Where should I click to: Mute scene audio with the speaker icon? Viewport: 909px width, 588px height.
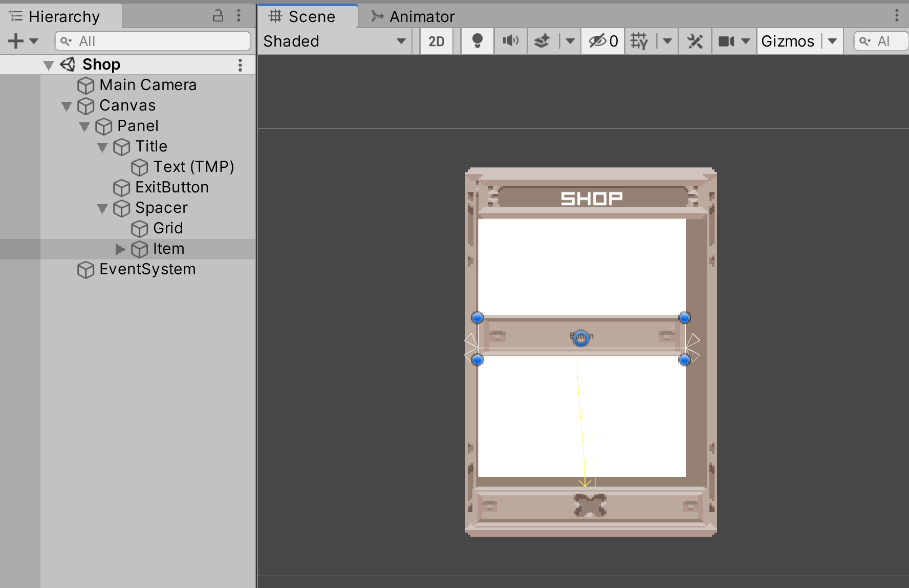click(x=510, y=41)
